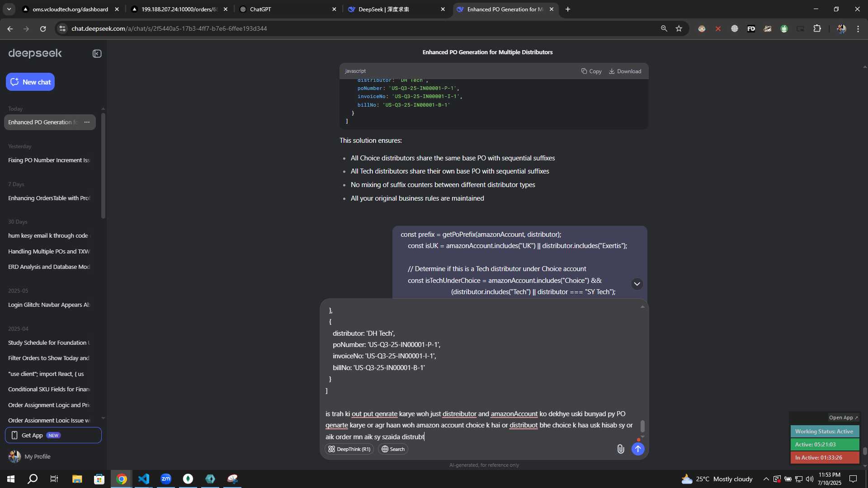868x488 pixels.
Task: Open 'hum kesy email k through code' chat
Action: 49,235
